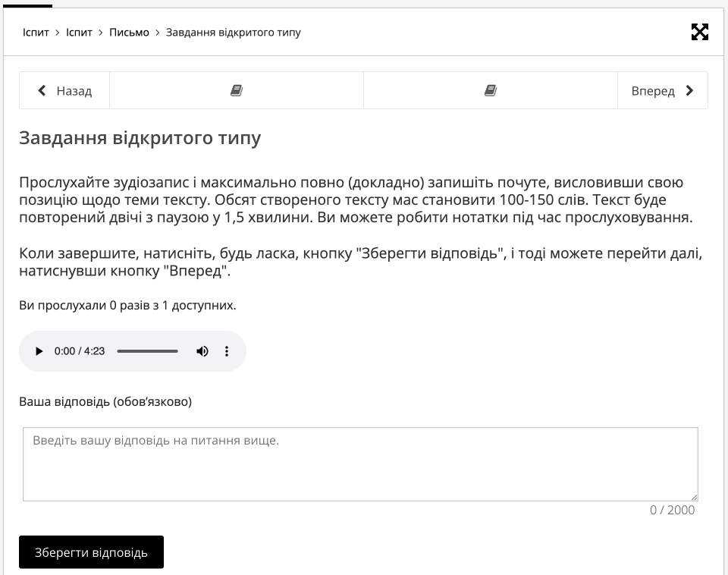728x575 pixels.
Task: Go forward with the Вперед button
Action: 662,91
